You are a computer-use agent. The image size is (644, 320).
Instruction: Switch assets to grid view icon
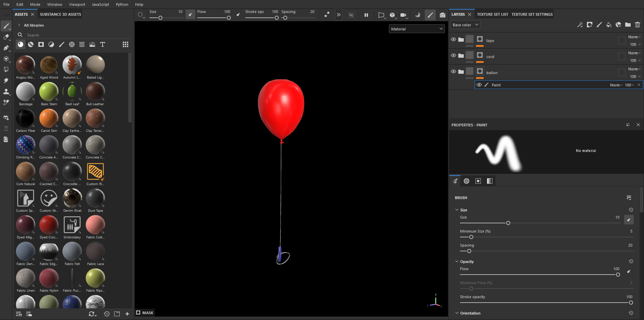pyautogui.click(x=126, y=44)
